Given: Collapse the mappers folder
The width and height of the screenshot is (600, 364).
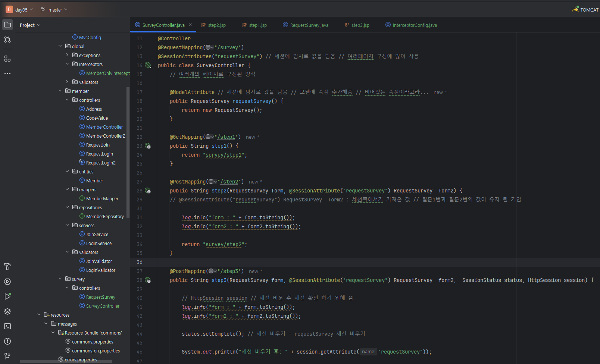Looking at the screenshot, I should [67, 189].
